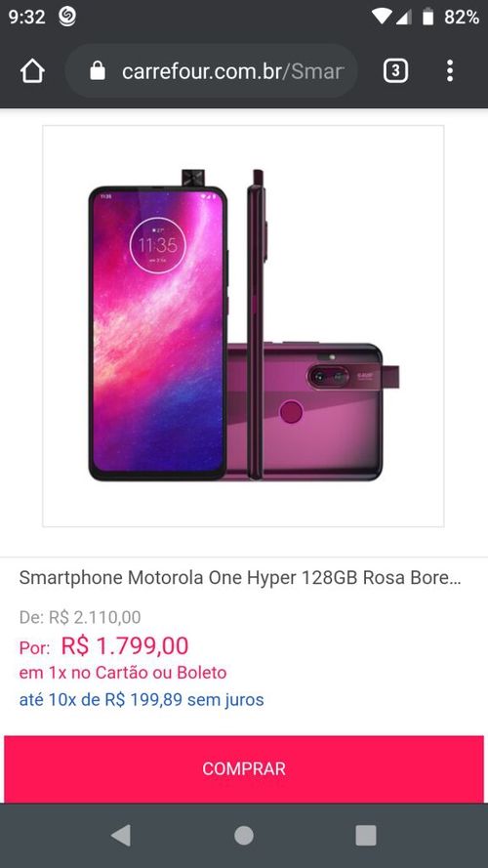Tap the 9:32 clock in status bar
The height and width of the screenshot is (868, 488).
(26, 18)
